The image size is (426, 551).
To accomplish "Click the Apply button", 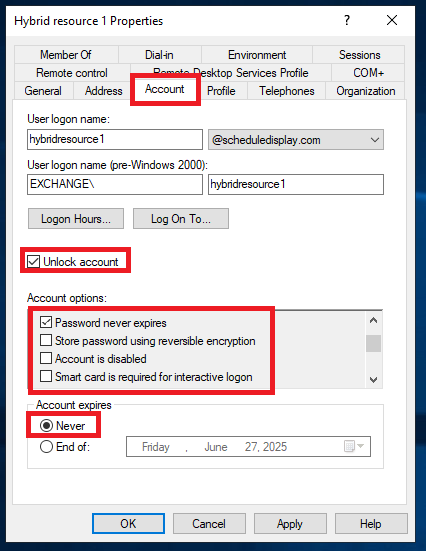I will coord(290,524).
